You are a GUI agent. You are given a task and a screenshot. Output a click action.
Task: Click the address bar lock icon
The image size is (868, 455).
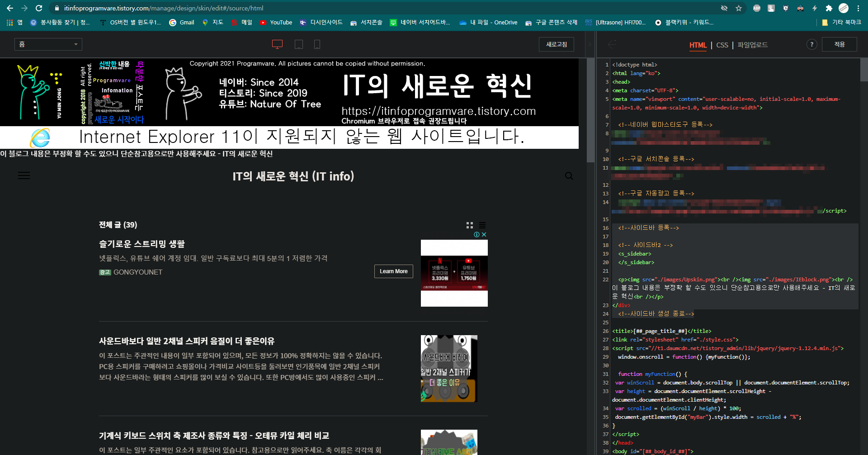(57, 8)
